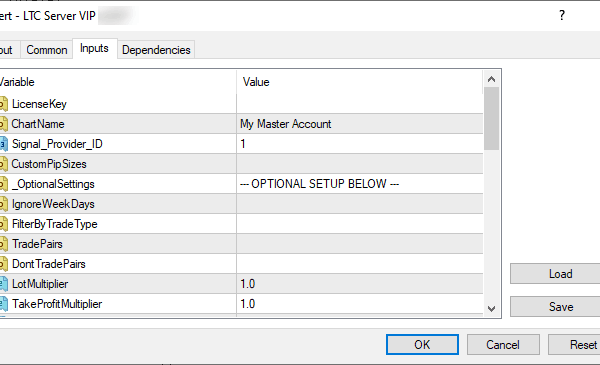
Task: Select the _OptionalSettings row label
Action: coord(53,184)
